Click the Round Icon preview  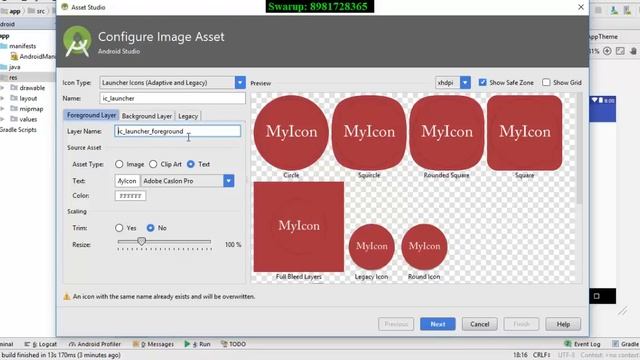(424, 247)
